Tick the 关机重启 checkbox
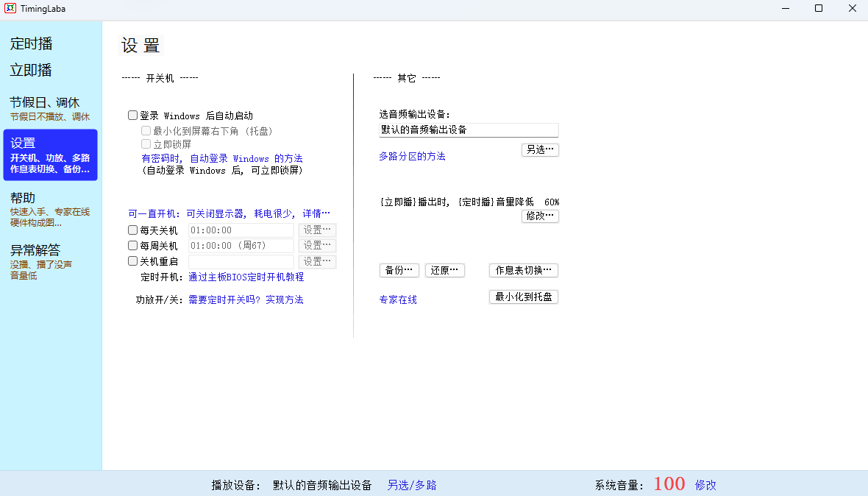This screenshot has height=496, width=868. pyautogui.click(x=133, y=261)
